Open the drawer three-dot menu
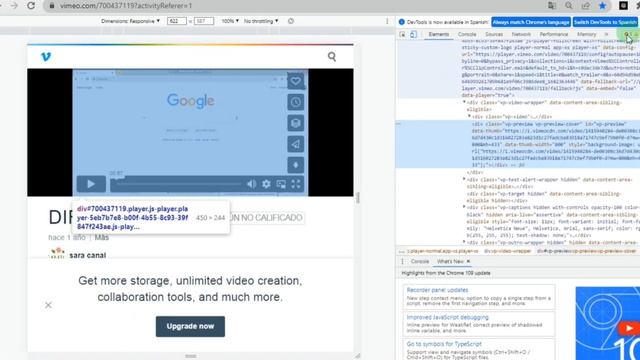The width and height of the screenshot is (640, 360). (402, 261)
